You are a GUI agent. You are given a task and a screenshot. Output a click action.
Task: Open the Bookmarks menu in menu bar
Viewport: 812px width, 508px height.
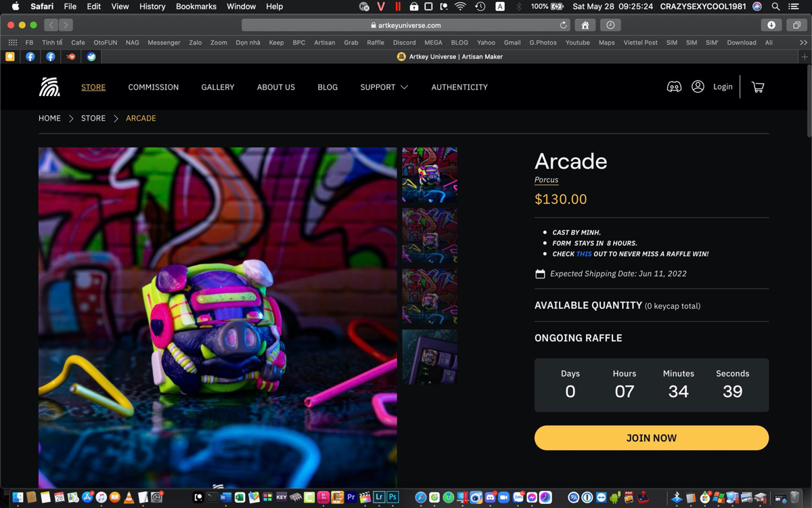coord(196,6)
